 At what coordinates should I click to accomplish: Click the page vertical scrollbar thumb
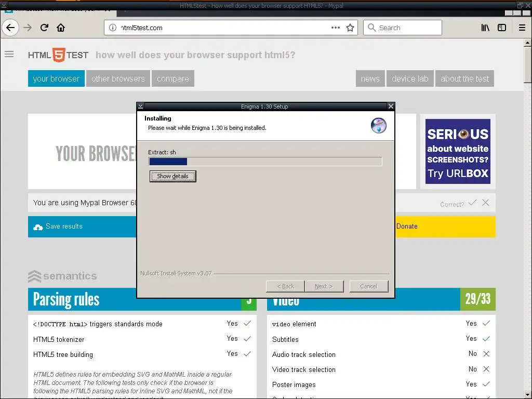tap(527, 64)
